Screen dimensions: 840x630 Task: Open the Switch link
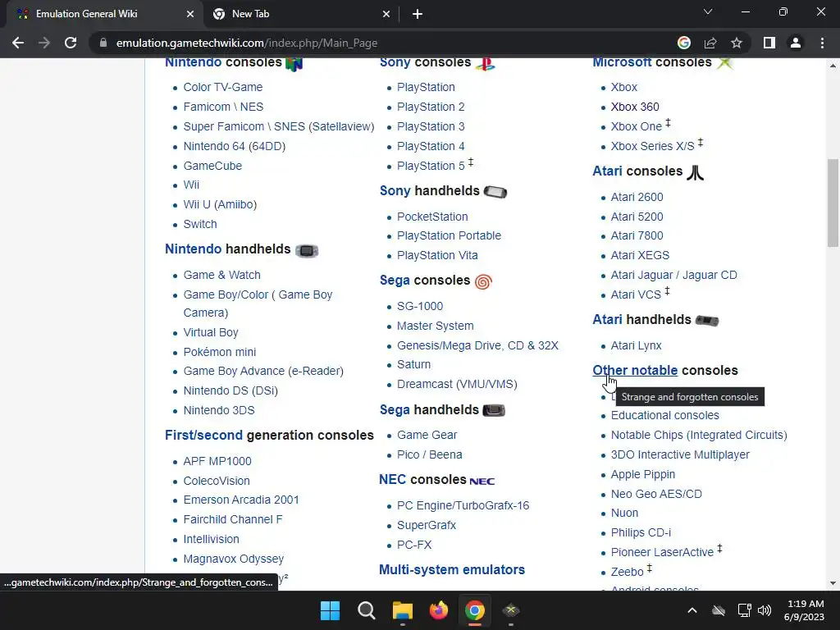pyautogui.click(x=200, y=224)
